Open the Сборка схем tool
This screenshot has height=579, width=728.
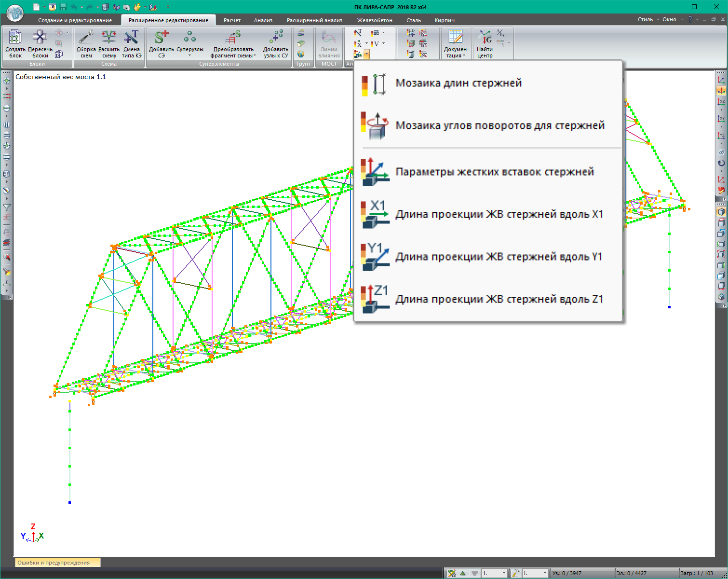click(86, 43)
